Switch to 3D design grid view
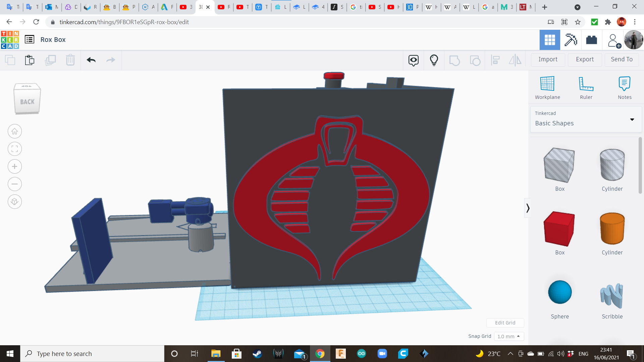The width and height of the screenshot is (644, 362). (x=550, y=40)
